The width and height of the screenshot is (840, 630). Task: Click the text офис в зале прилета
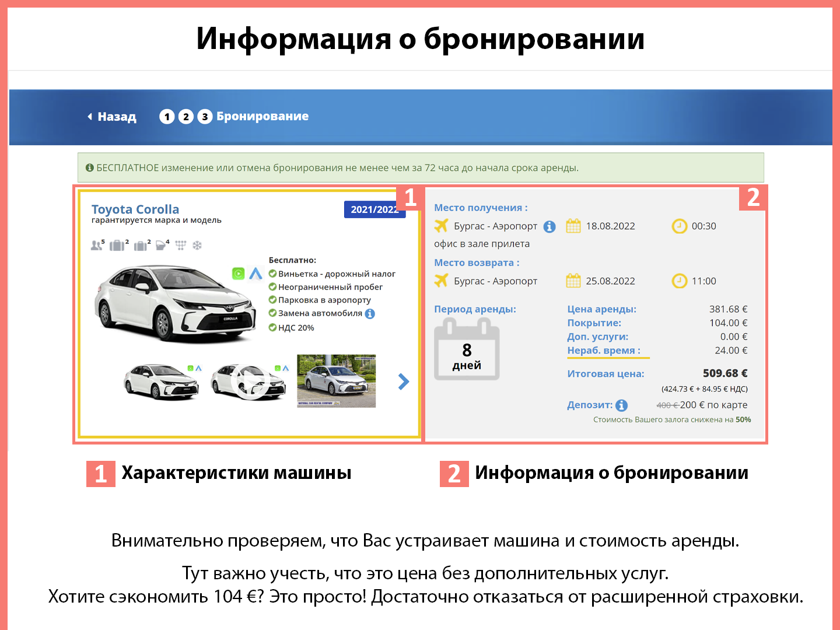point(482,244)
